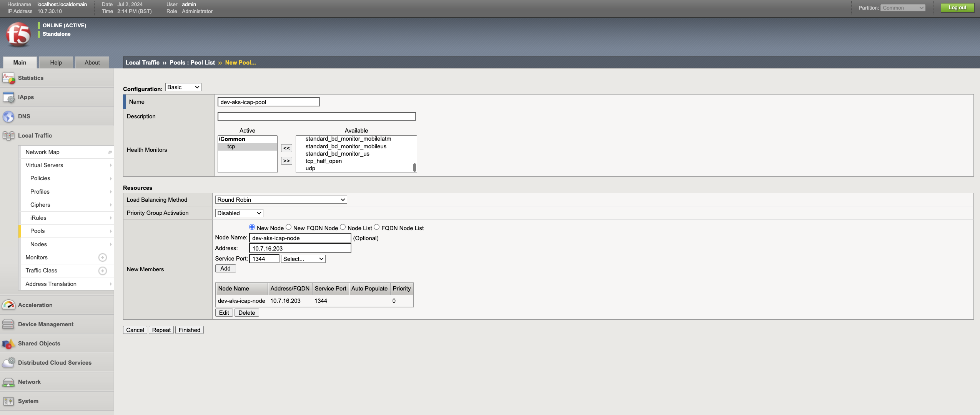Click the Description text field
This screenshot has width=980, height=415.
click(316, 116)
